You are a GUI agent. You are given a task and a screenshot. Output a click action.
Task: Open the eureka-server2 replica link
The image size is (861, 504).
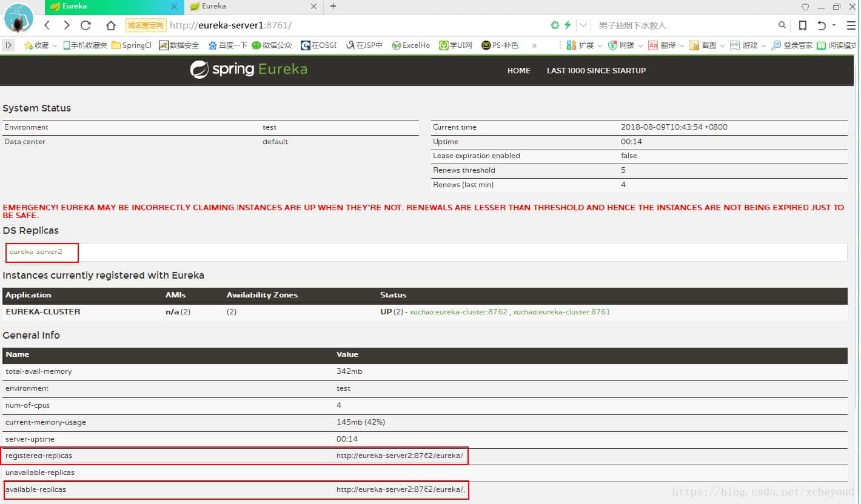point(36,251)
